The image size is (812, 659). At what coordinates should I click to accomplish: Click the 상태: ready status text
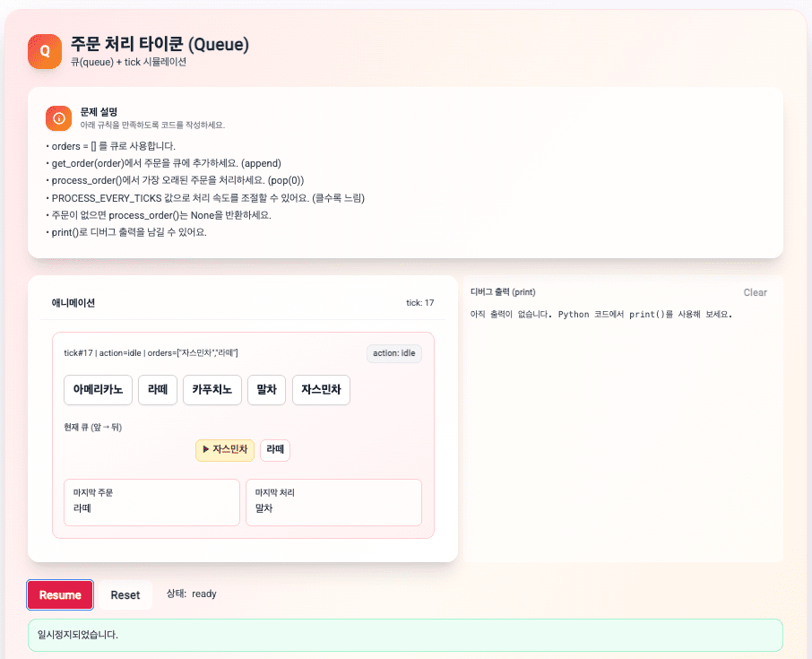(191, 594)
